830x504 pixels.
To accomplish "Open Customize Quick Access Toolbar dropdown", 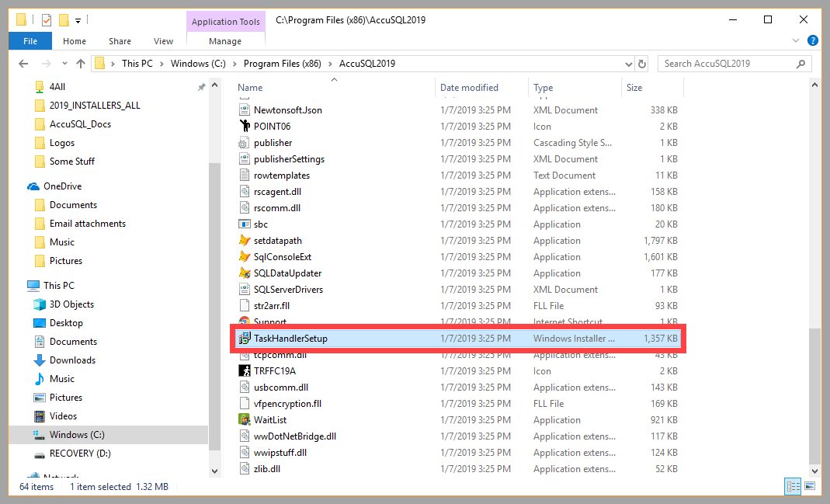I will click(x=78, y=21).
